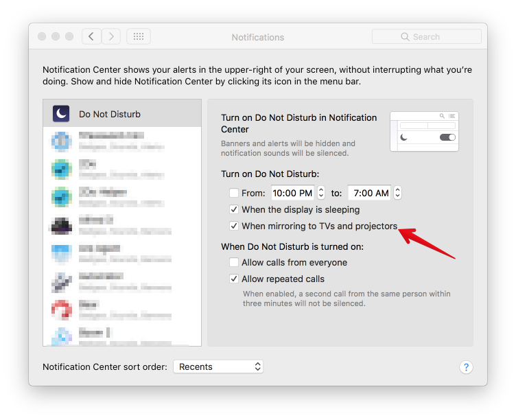Enable the From scheduled time checkbox

coord(234,193)
